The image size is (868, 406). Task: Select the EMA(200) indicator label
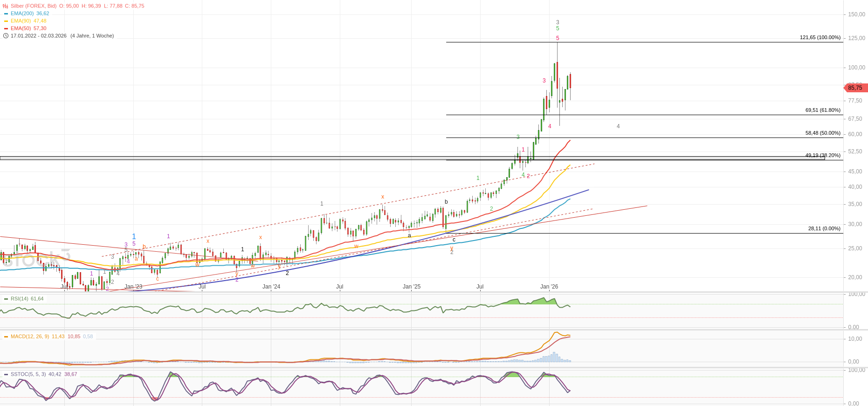pyautogui.click(x=22, y=14)
